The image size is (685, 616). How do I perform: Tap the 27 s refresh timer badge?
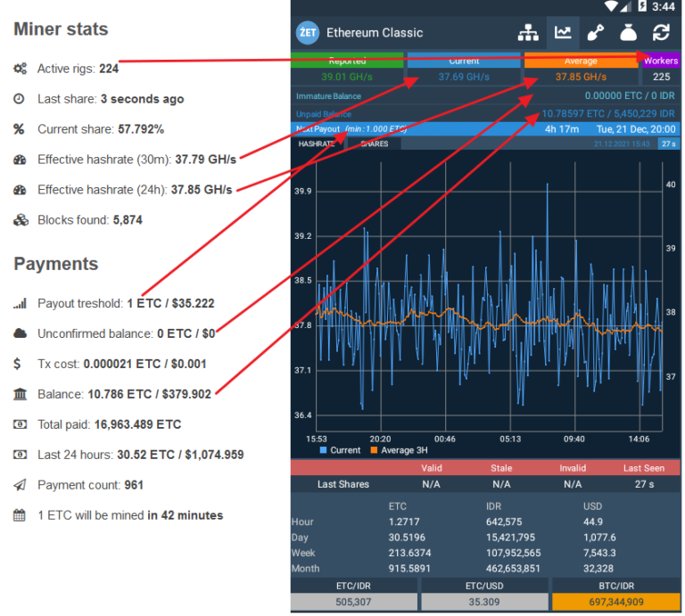(669, 144)
